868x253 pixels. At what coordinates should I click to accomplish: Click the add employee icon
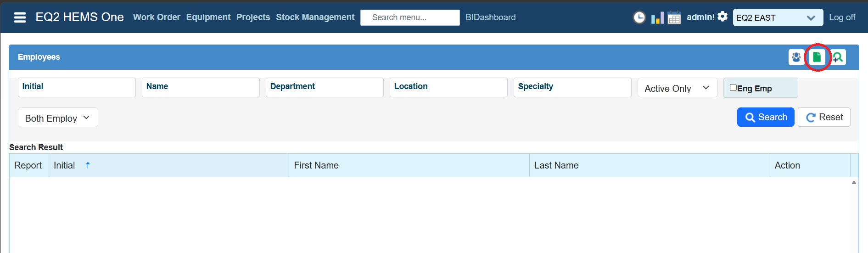tap(838, 57)
